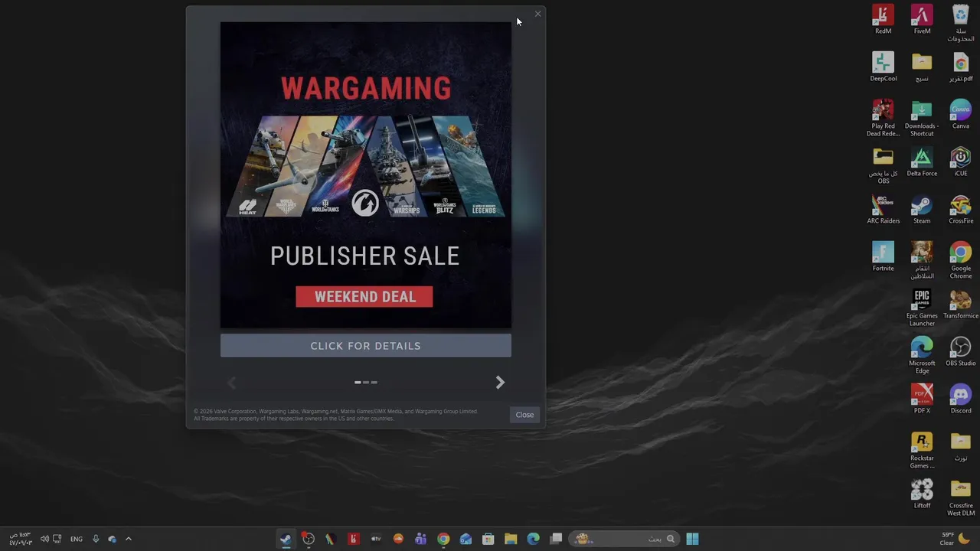980x551 pixels.
Task: Select the Discord desktop icon
Action: [961, 399]
